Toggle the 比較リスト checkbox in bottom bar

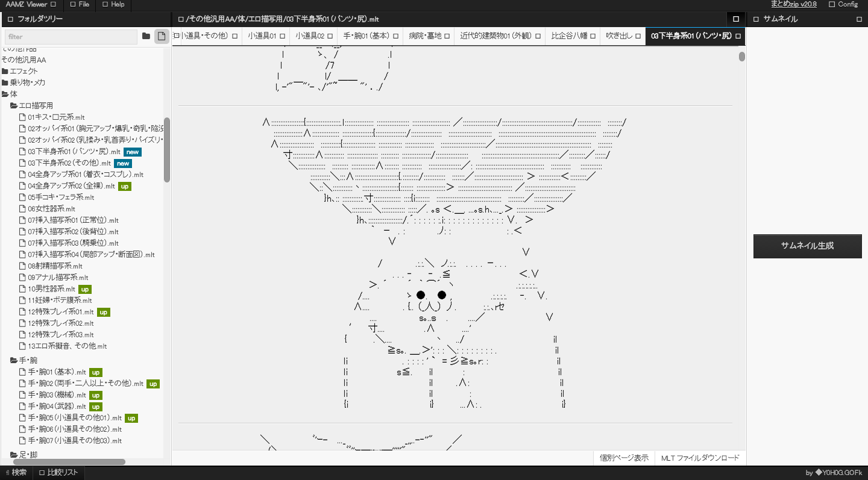coord(42,473)
